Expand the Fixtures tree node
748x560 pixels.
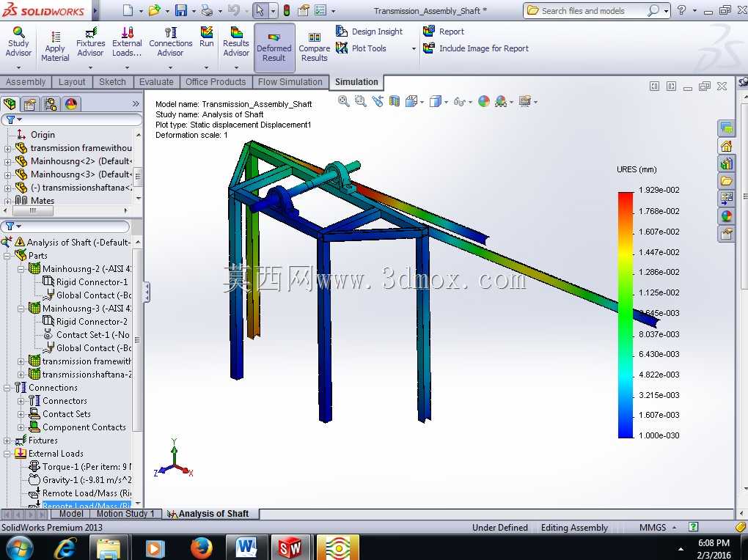(7, 441)
